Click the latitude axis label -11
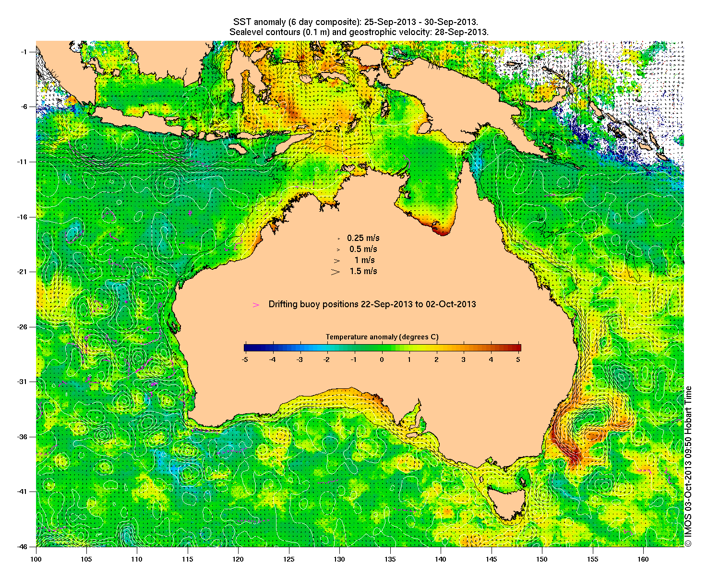This screenshot has height=588, width=720. point(23,162)
